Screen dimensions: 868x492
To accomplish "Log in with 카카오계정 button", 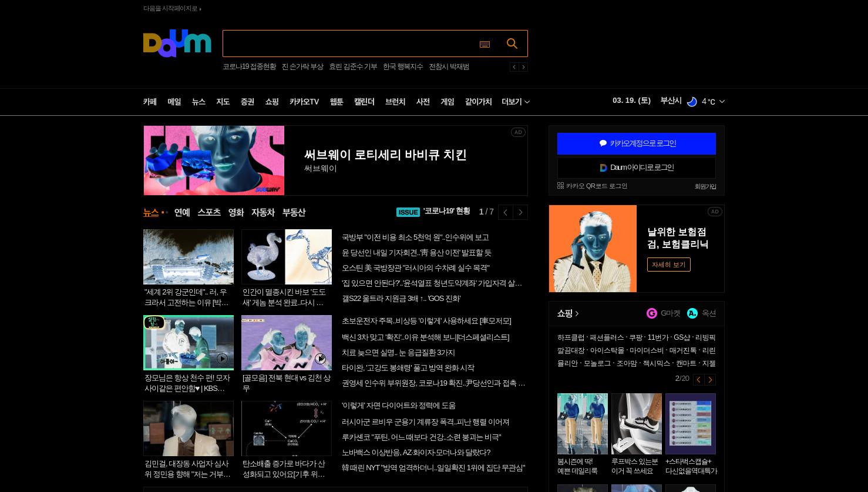I will [637, 143].
